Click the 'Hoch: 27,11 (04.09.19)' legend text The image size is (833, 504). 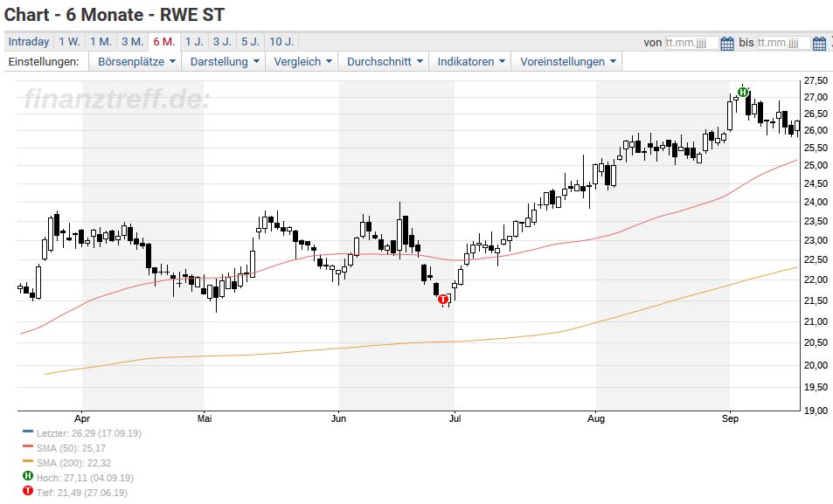(85, 478)
